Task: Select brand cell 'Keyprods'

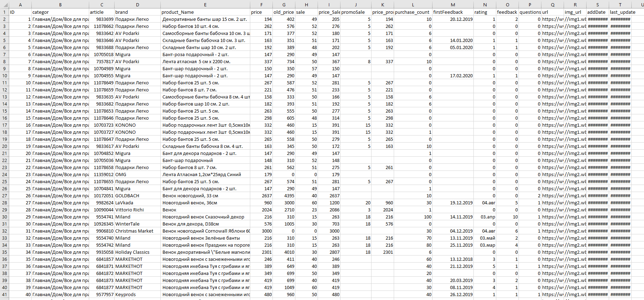Action: coord(137,294)
